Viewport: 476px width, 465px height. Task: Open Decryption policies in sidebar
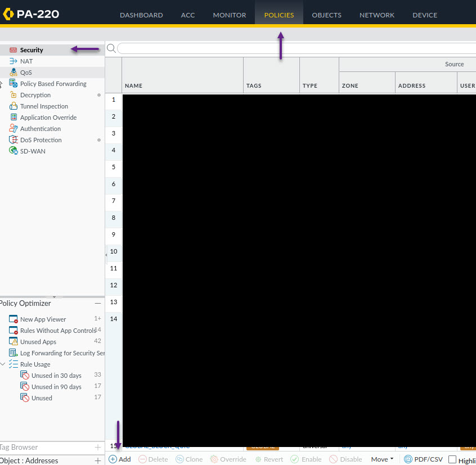(x=35, y=95)
